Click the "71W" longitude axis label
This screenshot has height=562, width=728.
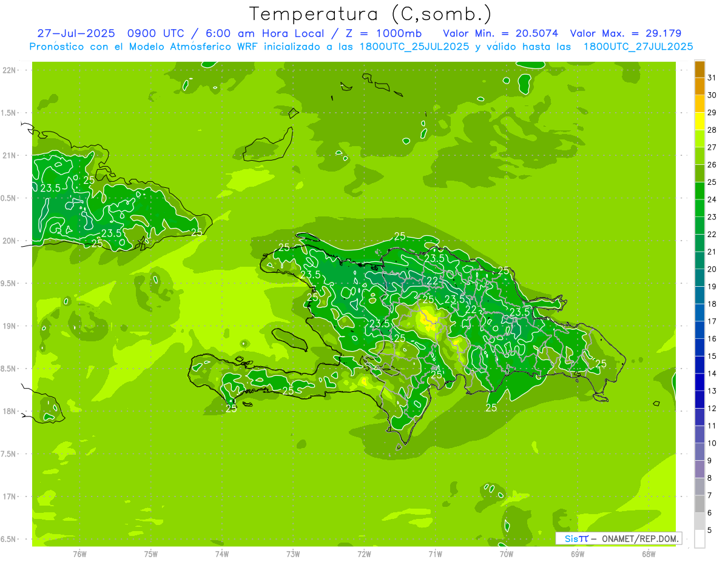pyautogui.click(x=435, y=554)
